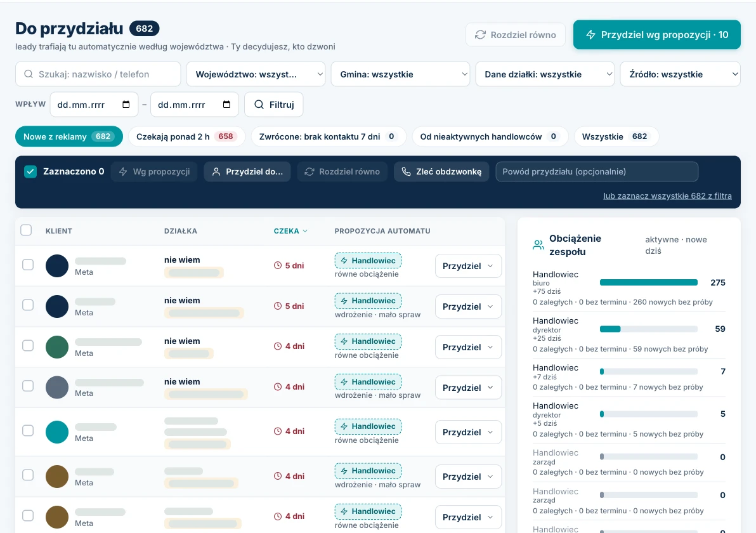
Task: Click the magnifier icon in the search field
Action: 29,74
